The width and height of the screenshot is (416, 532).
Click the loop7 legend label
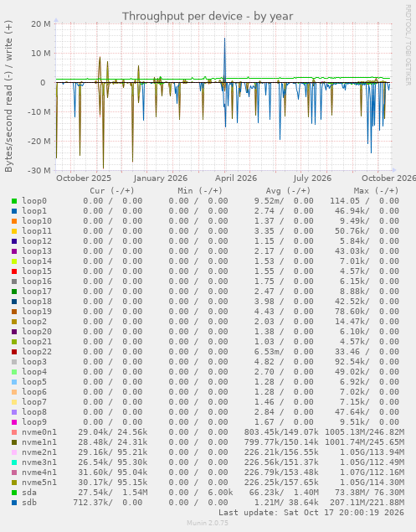pos(34,402)
